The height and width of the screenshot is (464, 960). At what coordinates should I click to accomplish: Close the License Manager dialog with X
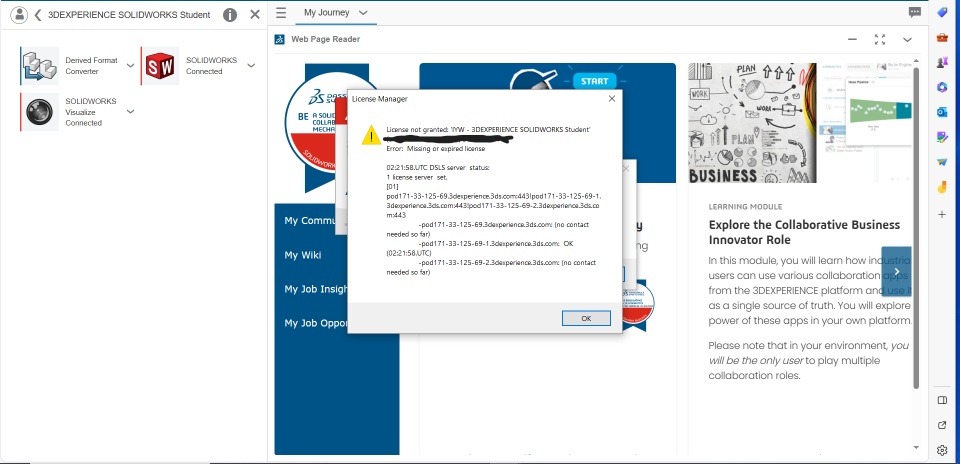[x=612, y=99]
